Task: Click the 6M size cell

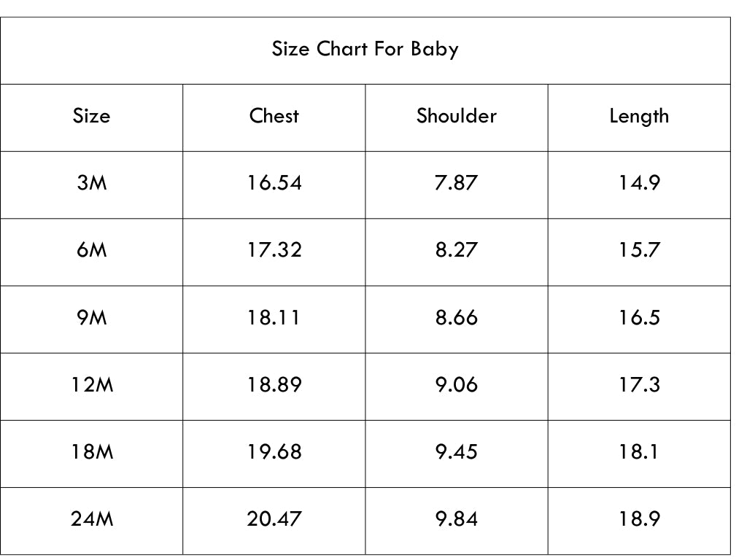Action: coord(91,250)
